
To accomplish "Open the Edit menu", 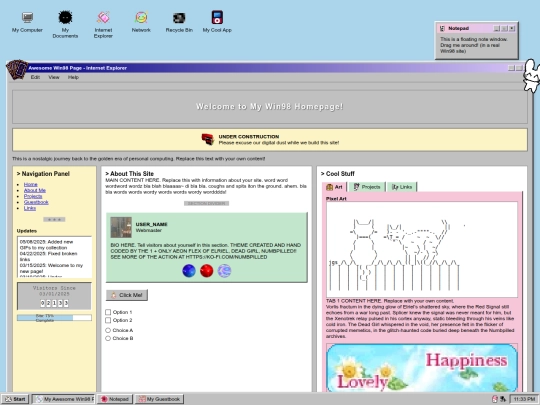I will [35, 77].
